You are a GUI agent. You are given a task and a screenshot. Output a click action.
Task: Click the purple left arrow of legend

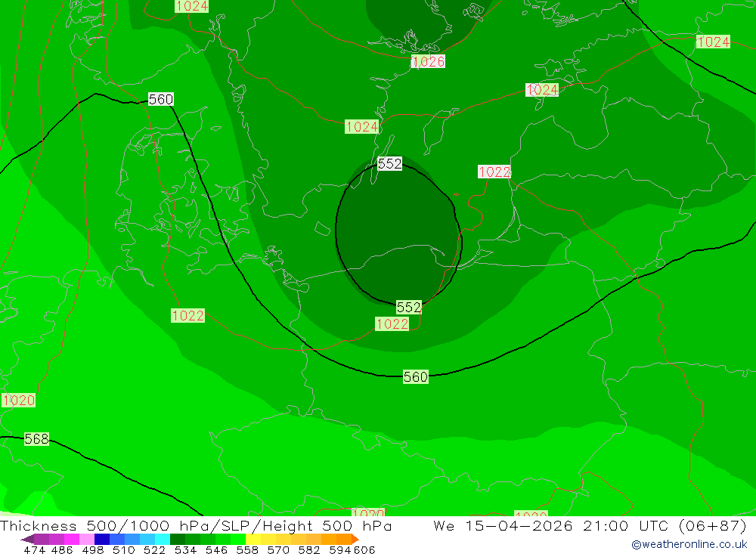click(27, 539)
